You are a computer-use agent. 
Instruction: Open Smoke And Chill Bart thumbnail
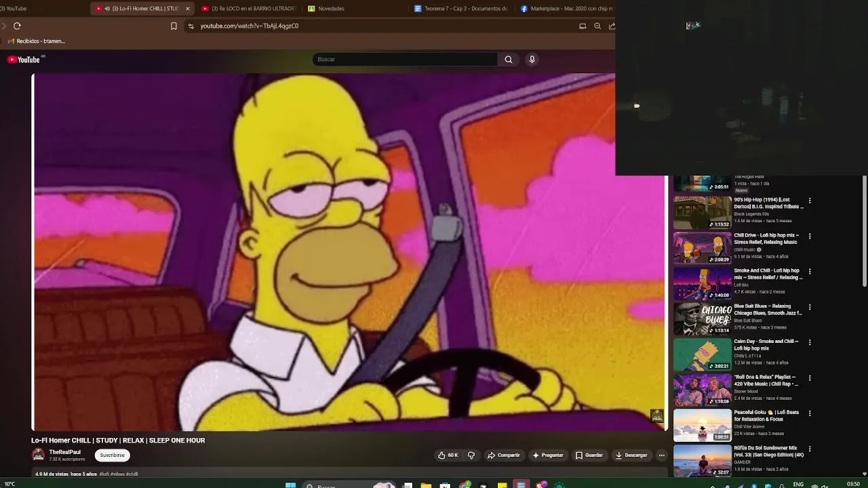click(703, 283)
